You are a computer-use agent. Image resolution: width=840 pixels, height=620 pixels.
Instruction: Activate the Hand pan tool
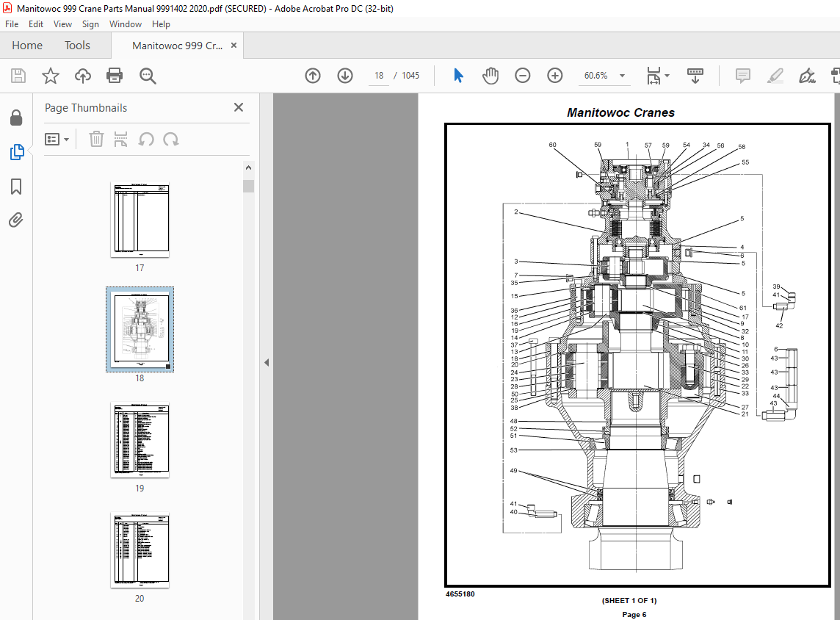tap(490, 76)
